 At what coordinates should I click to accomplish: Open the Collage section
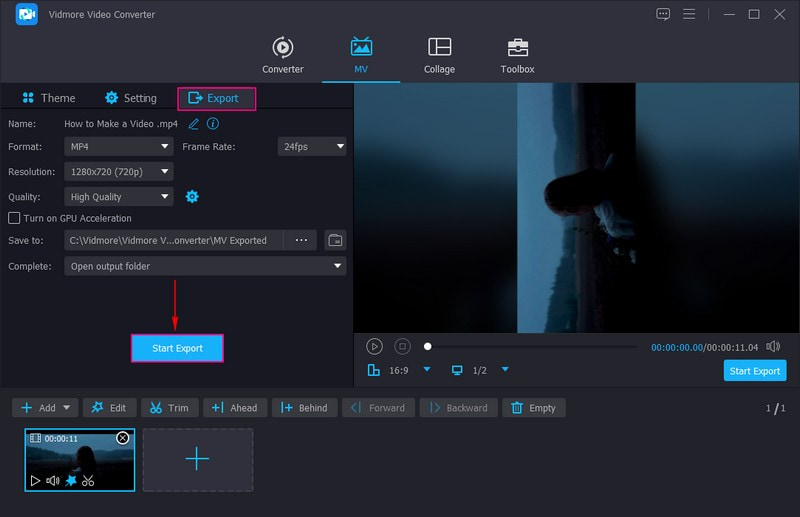[439, 56]
